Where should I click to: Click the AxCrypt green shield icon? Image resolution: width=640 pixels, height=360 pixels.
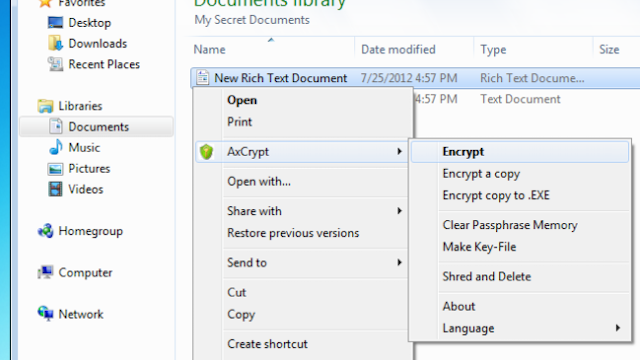click(x=206, y=152)
